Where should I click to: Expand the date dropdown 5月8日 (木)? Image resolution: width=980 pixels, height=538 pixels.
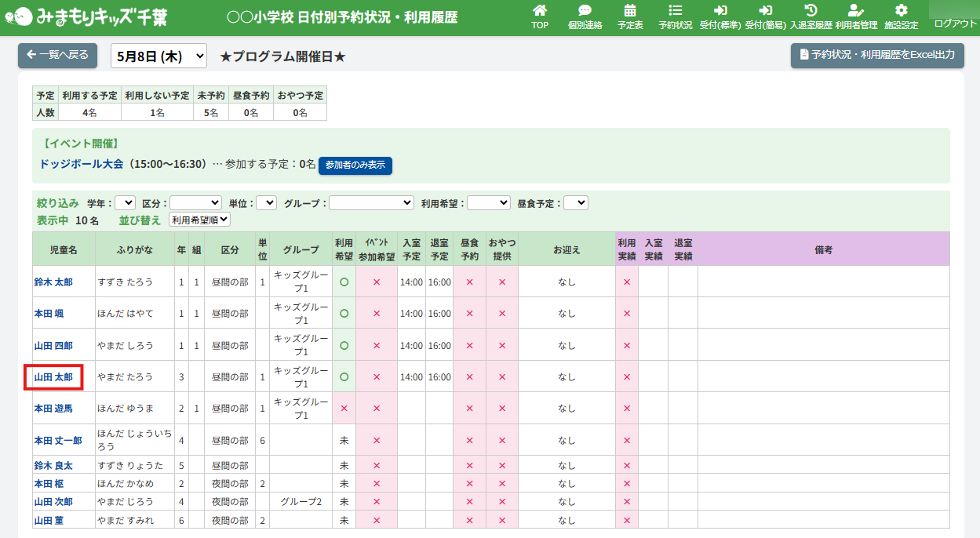click(x=158, y=56)
